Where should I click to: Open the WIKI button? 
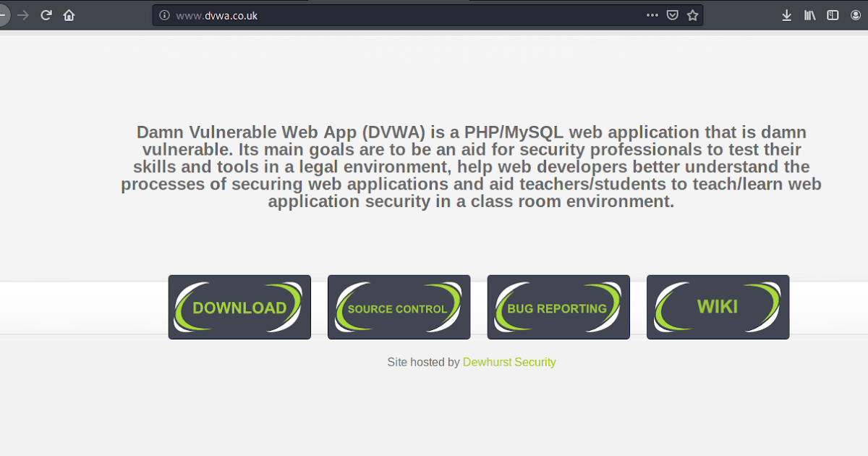(718, 307)
